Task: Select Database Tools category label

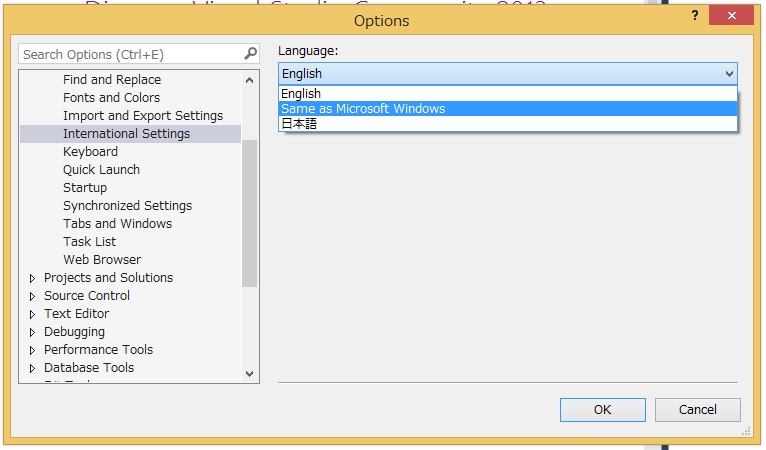Action: tap(88, 367)
